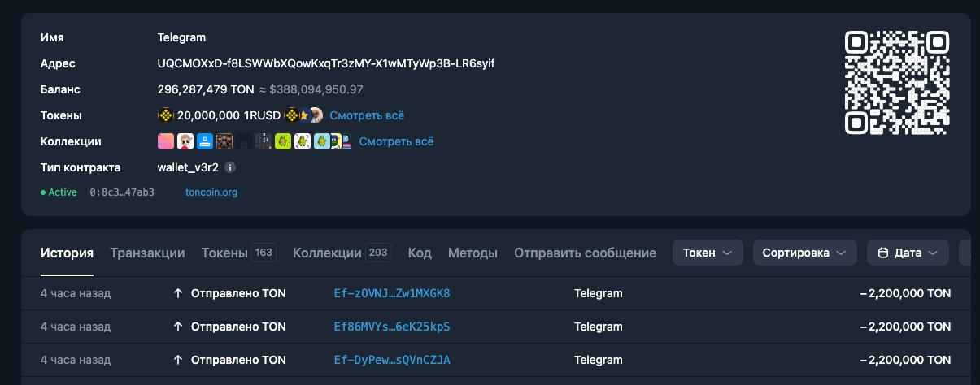The height and width of the screenshot is (385, 980).
Task: Click the wallet address UQCMOXxD text
Action: pos(326,63)
